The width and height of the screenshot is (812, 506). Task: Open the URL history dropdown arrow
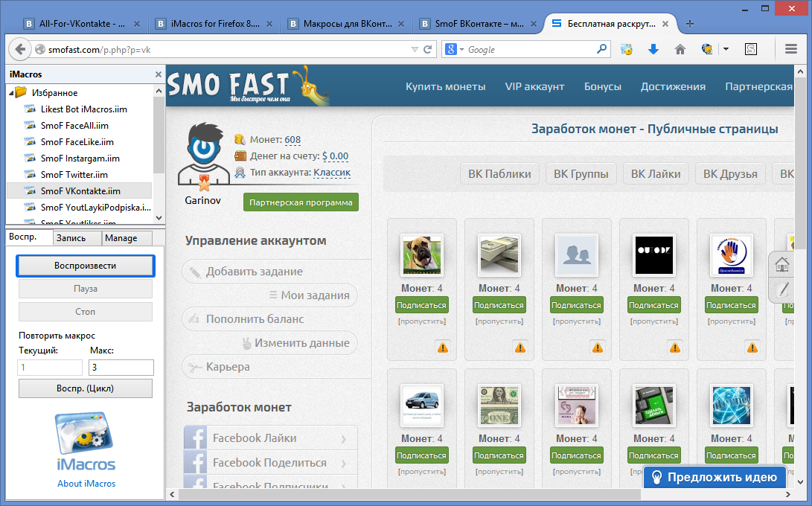(x=415, y=49)
